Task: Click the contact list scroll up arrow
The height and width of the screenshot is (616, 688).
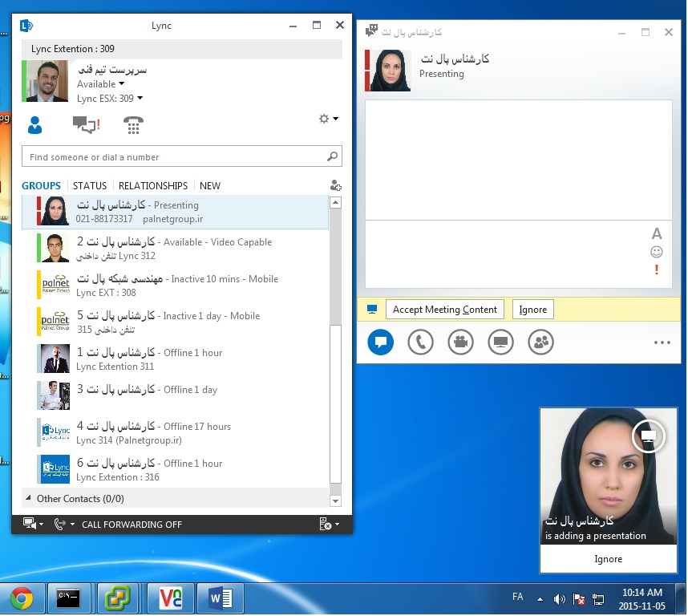Action: 335,202
